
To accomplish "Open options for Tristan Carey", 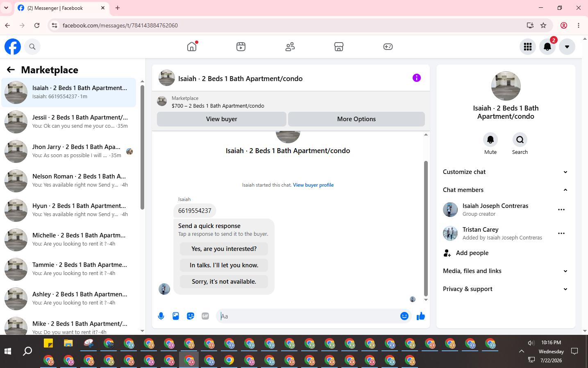I will pos(561,233).
